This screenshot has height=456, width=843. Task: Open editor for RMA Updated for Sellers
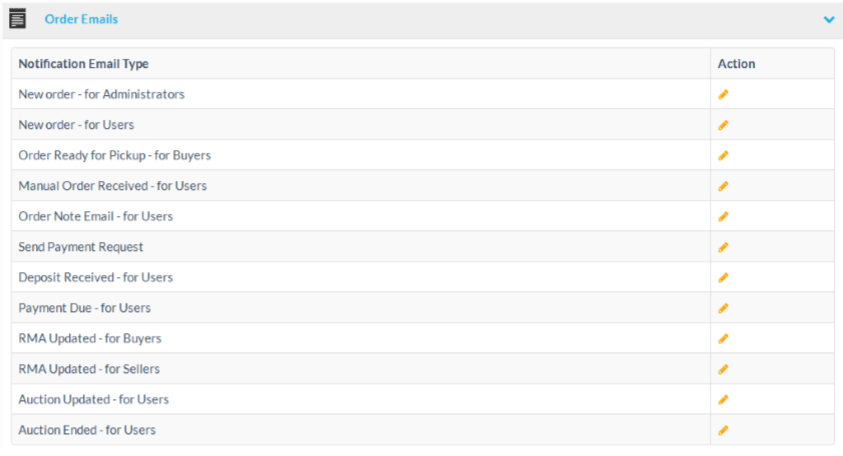click(x=723, y=369)
